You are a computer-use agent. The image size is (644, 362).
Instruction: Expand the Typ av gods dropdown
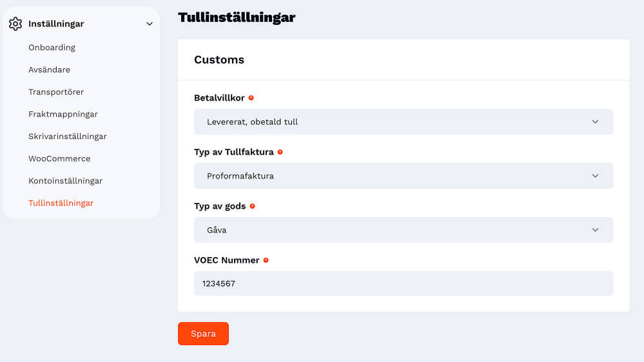coord(403,230)
